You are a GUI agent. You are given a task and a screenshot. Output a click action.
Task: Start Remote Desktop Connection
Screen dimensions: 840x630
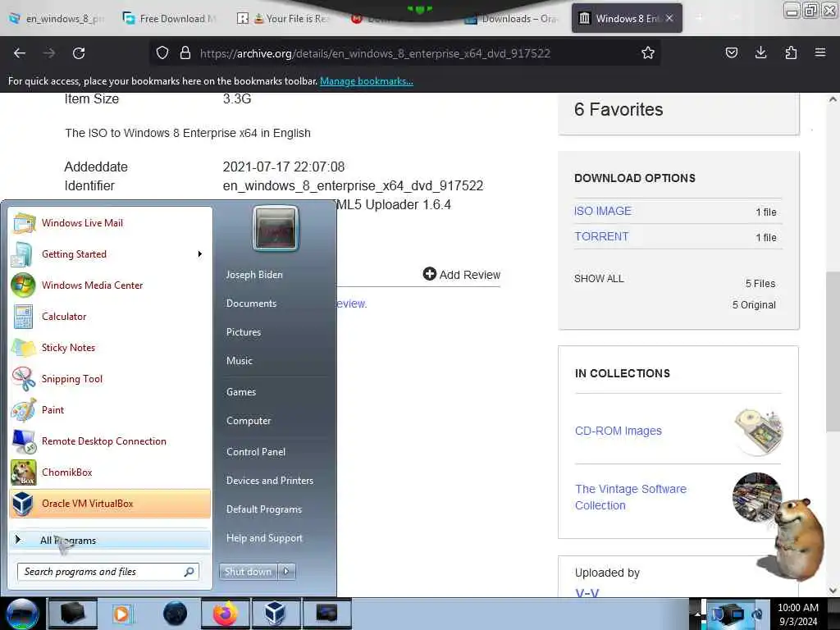tap(110, 441)
